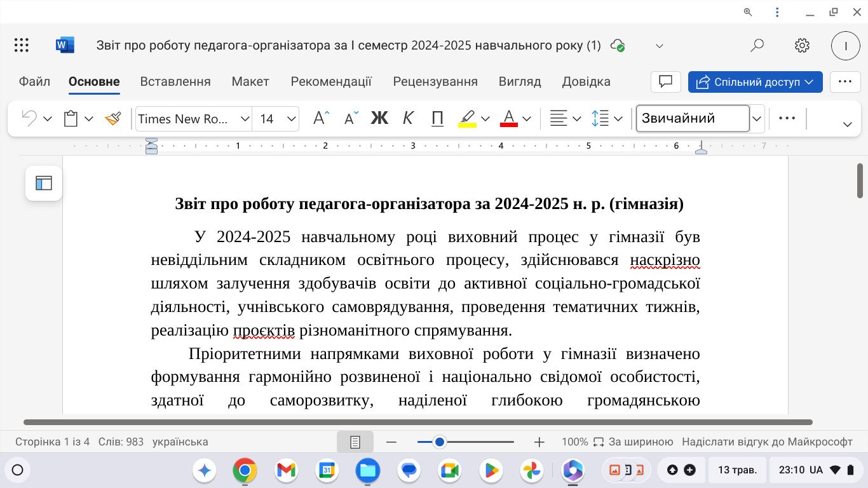The image size is (868, 488).
Task: Switch to the Основне tab
Action: [x=94, y=81]
